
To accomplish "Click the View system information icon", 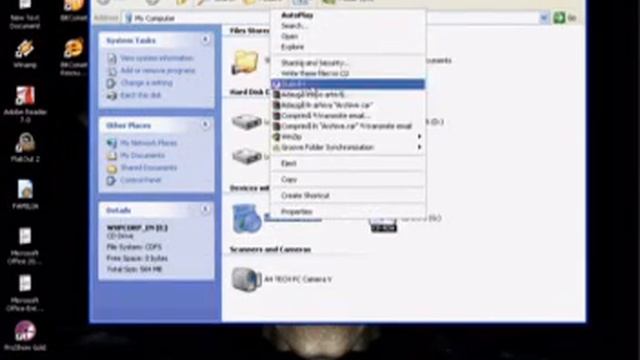I will point(112,58).
